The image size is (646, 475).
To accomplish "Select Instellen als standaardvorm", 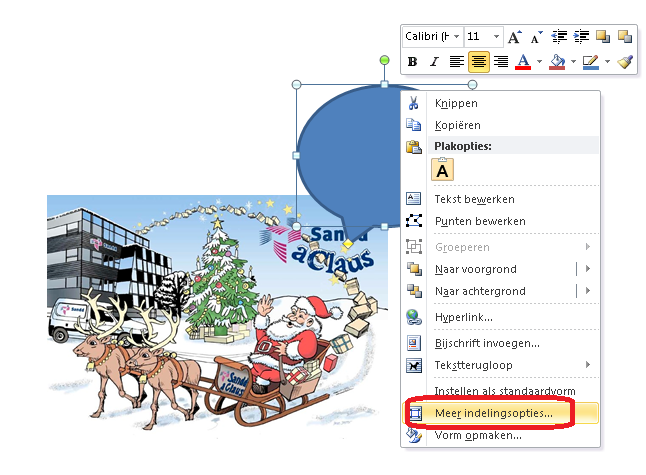I will (505, 391).
